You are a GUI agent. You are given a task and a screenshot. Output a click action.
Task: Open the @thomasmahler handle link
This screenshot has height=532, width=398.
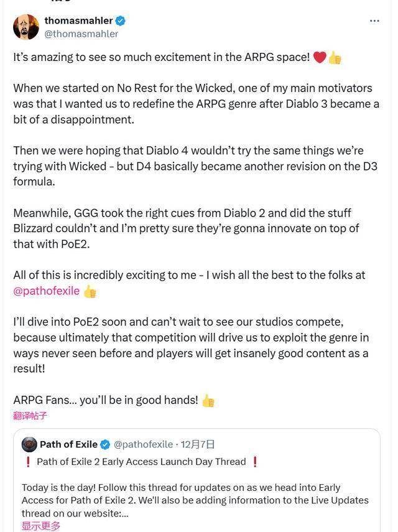81,34
